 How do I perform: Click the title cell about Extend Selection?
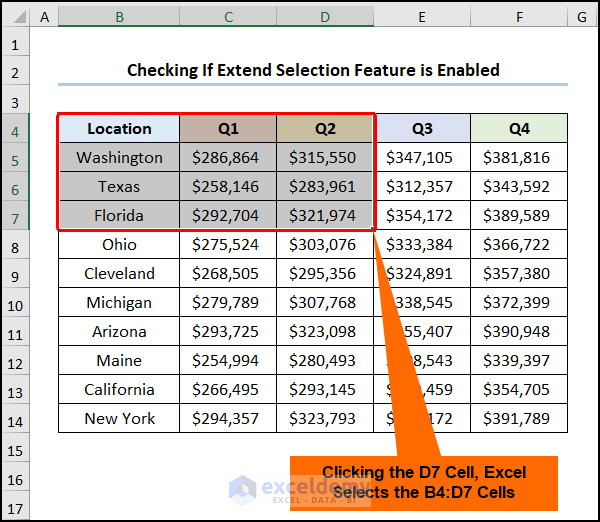(313, 71)
